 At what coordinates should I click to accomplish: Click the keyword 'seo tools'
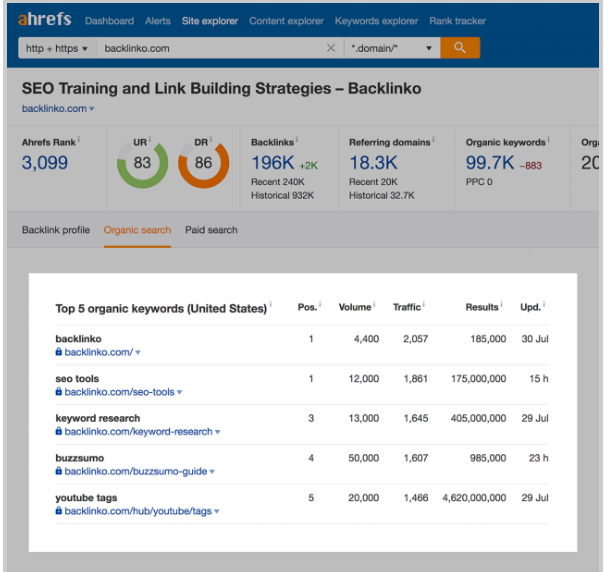pyautogui.click(x=77, y=379)
